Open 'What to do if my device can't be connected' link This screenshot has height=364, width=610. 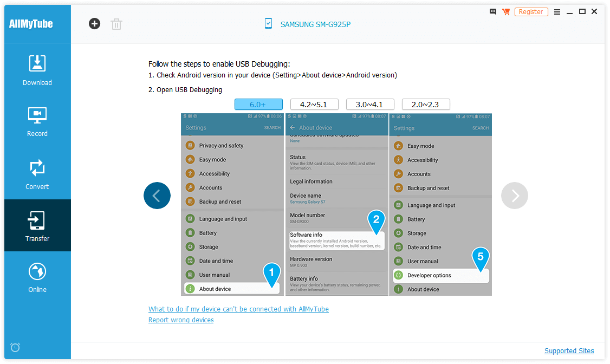coord(238,309)
